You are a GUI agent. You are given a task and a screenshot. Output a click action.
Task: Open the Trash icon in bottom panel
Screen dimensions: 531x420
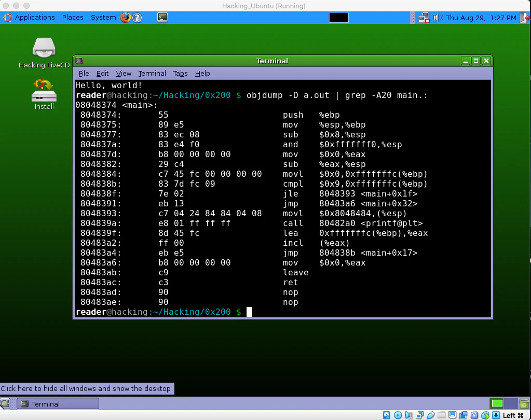point(524,403)
